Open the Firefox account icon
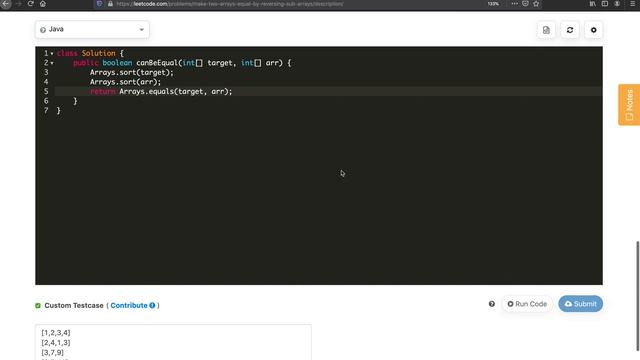The image size is (640, 360). (617, 4)
